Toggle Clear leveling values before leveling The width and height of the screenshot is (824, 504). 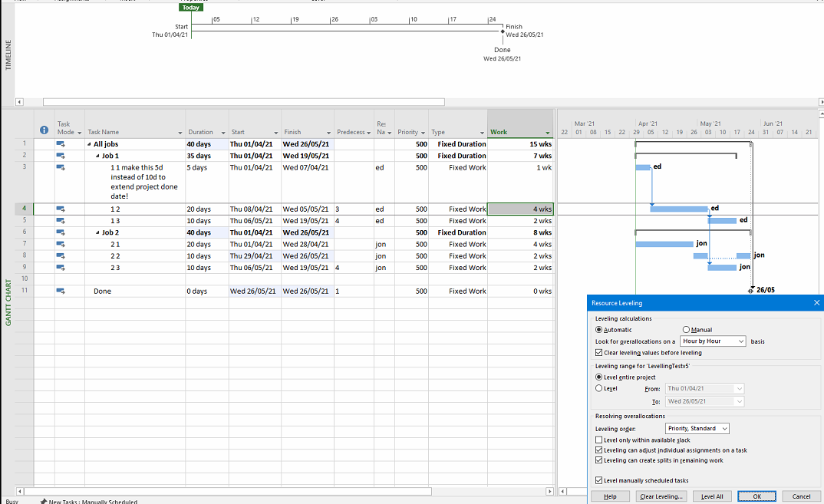pos(598,353)
